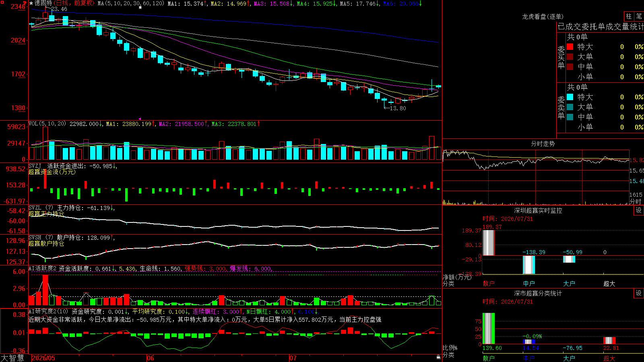
Task: Click the SVZJ 活跃资金进出 indicator label
Action: point(57,166)
